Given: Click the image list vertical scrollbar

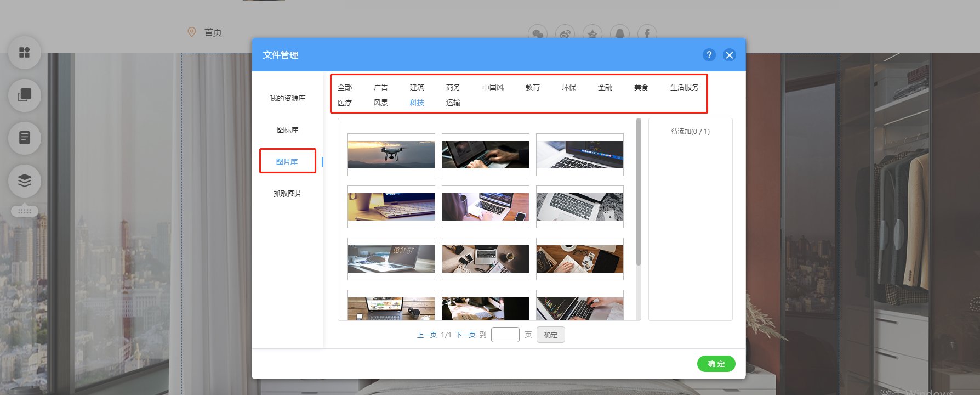Looking at the screenshot, I should pos(639,192).
